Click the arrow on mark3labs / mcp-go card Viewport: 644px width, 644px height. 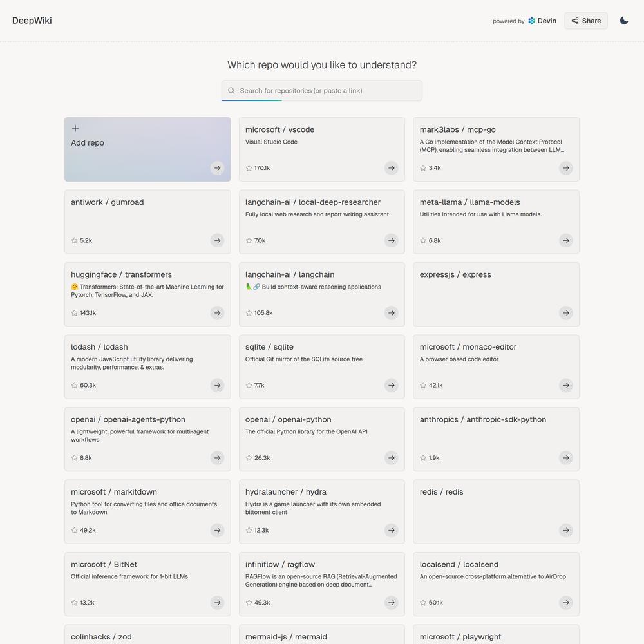pos(565,168)
